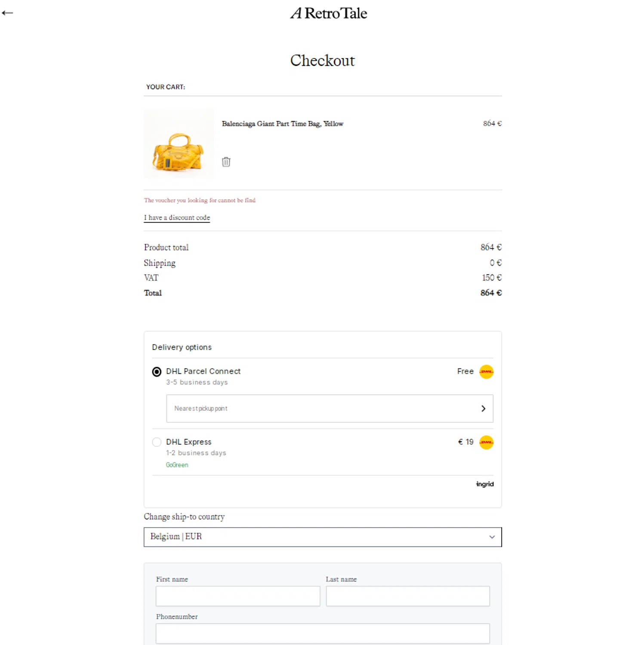644x645 pixels.
Task: Click the € 19 price for DHL Express
Action: click(x=465, y=442)
